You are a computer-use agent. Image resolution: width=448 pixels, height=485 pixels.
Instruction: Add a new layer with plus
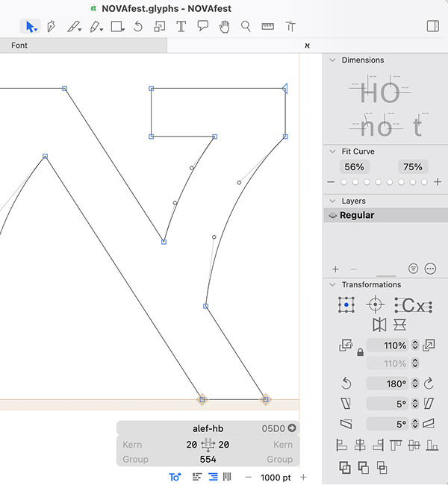click(335, 269)
